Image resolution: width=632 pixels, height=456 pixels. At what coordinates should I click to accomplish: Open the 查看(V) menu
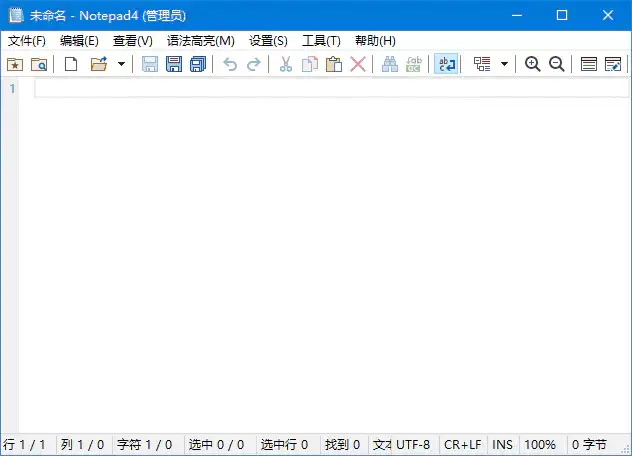133,41
